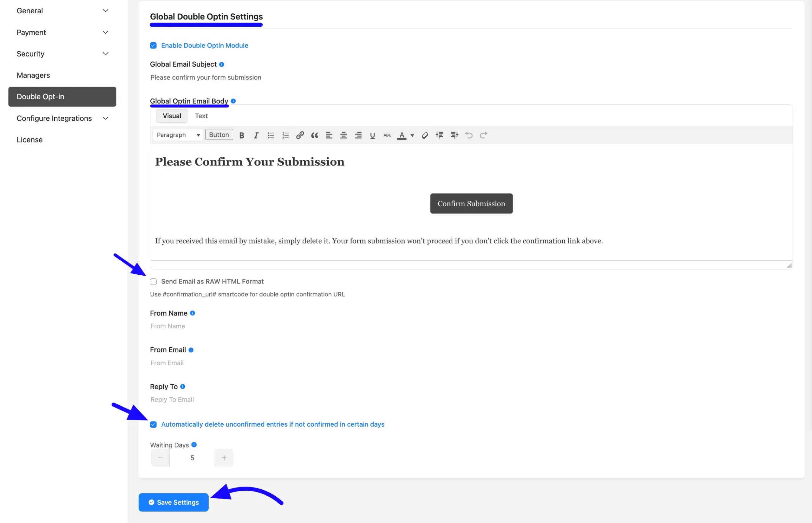Add a blockquote with quote icon
The height and width of the screenshot is (523, 812).
[314, 135]
